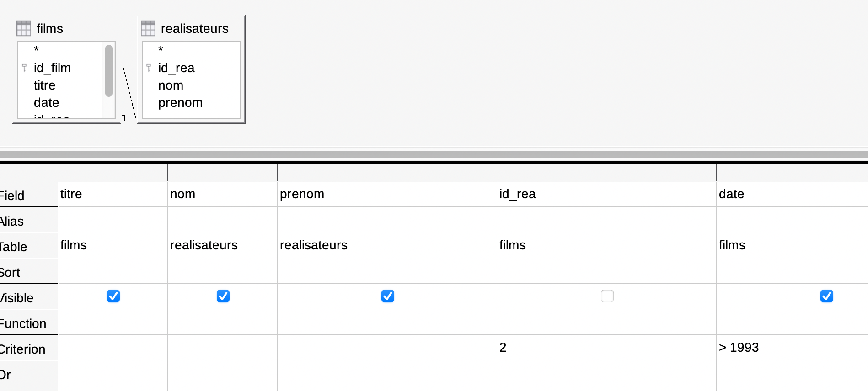
Task: Select the titre field in films table
Action: [x=44, y=85]
